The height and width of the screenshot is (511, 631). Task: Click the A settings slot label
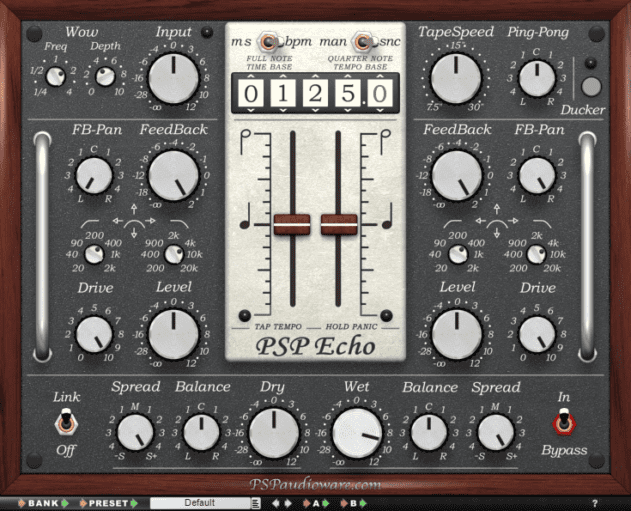[316, 503]
